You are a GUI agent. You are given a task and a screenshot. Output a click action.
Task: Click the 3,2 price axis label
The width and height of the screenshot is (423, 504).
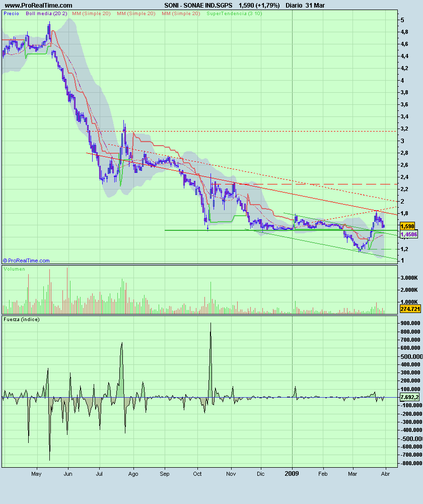[404, 129]
